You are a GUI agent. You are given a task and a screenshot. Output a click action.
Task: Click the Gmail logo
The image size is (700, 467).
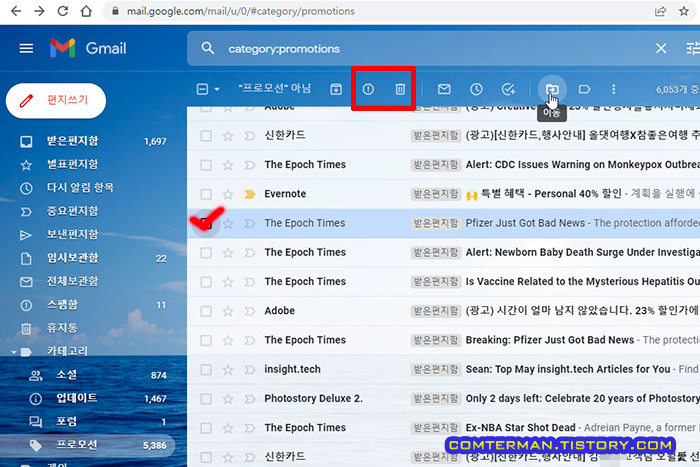coord(88,48)
